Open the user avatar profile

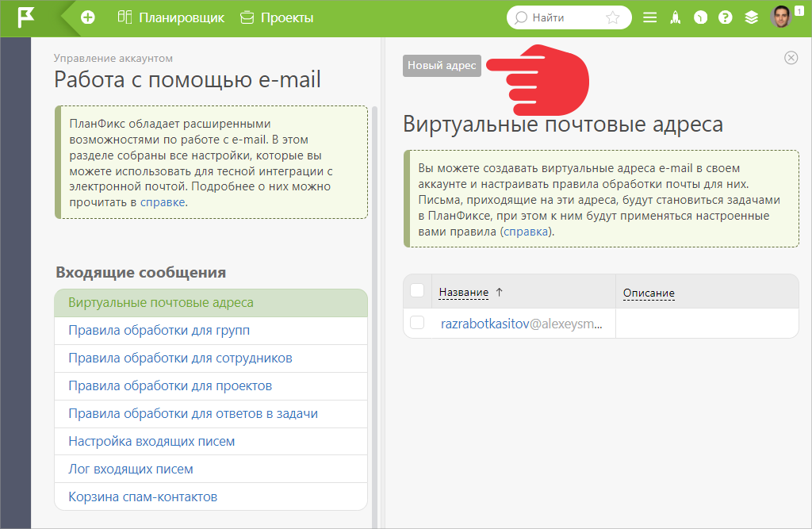click(x=781, y=17)
